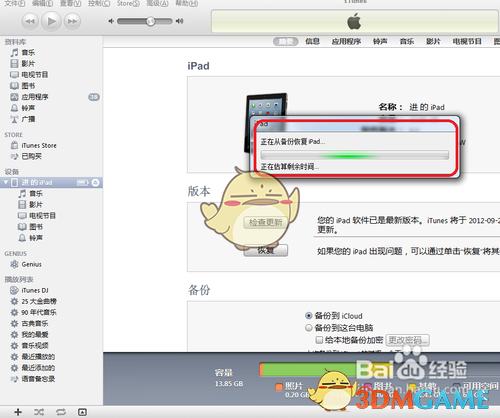Click the add playlist plus button

(x=18, y=412)
